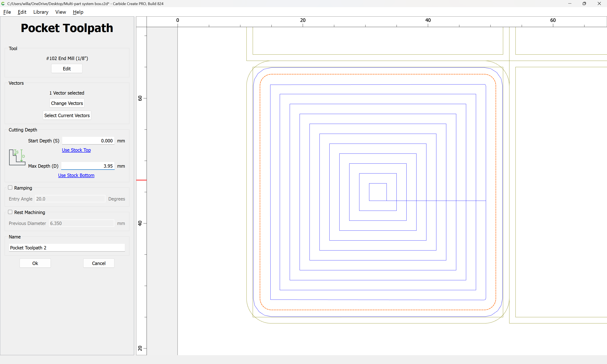The width and height of the screenshot is (607, 364).
Task: Enable the Rest Machining checkbox
Action: point(10,212)
